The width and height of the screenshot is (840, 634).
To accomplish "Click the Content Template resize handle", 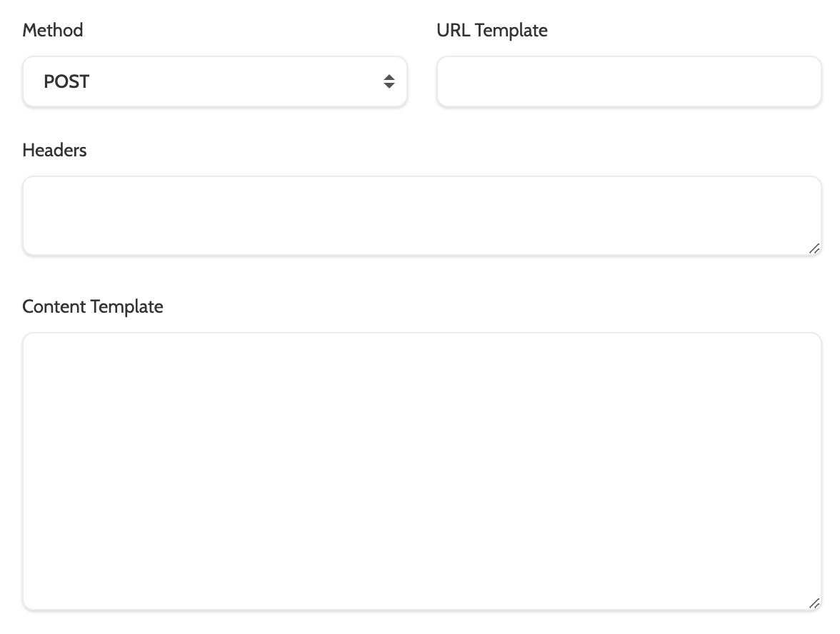I will [814, 603].
